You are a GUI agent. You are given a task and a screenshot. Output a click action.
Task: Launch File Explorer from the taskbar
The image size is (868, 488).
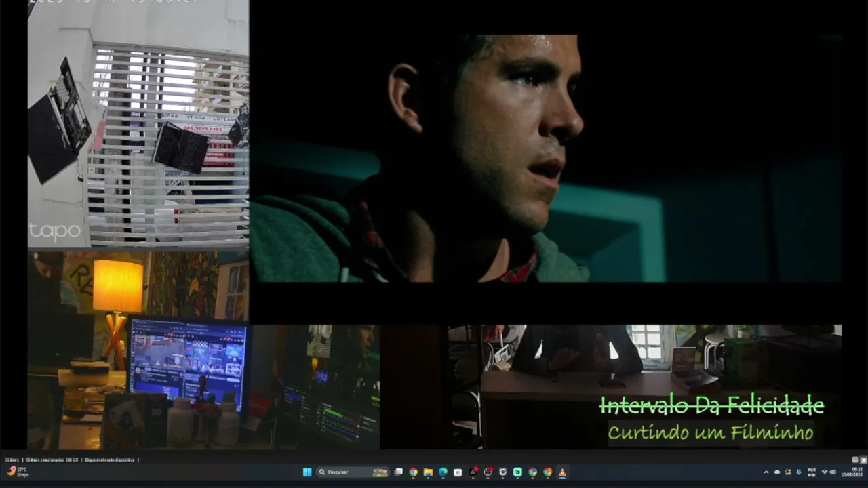coord(428,472)
